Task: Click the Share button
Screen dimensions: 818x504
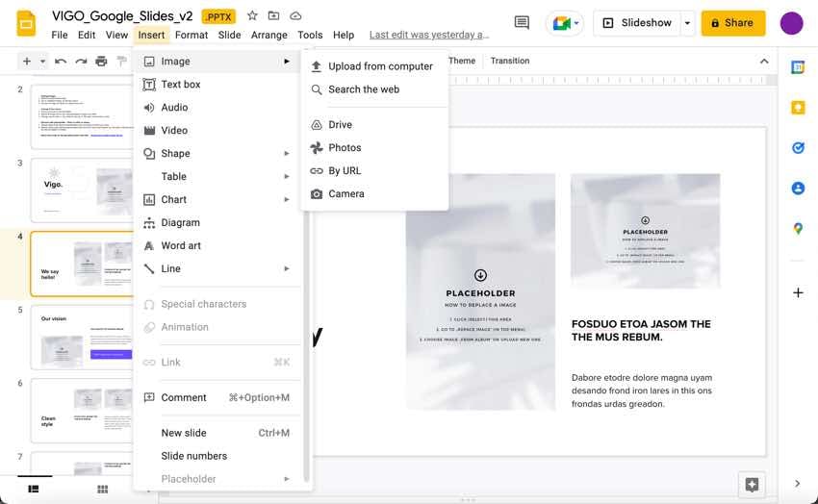Action: [x=732, y=23]
